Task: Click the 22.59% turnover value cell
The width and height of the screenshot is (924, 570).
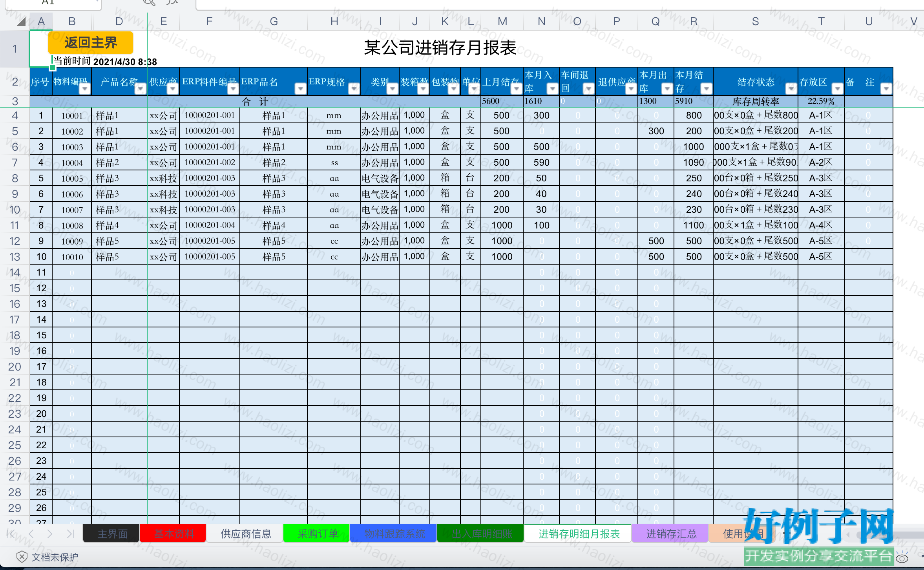Action: pos(821,101)
